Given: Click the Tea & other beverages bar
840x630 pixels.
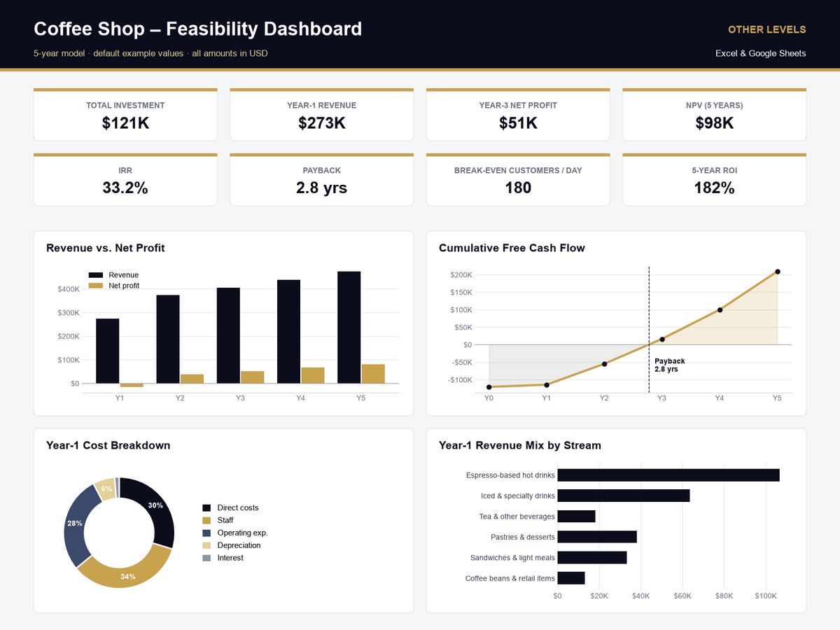Looking at the screenshot, I should point(577,517).
